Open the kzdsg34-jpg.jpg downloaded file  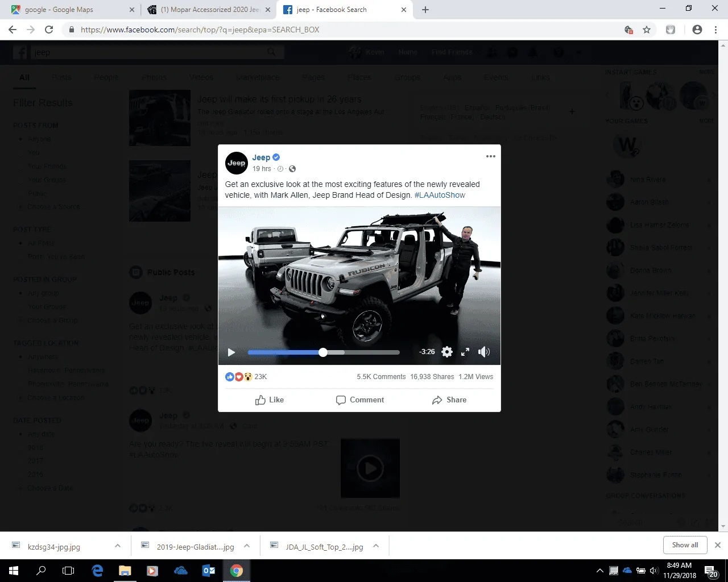[54, 547]
